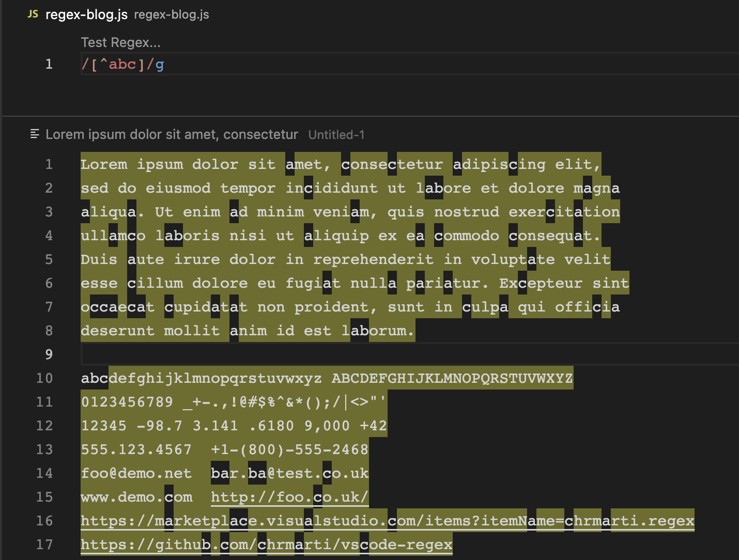The image size is (739, 560).
Task: Click the highlighted word Lorem on line 1
Action: (x=104, y=164)
